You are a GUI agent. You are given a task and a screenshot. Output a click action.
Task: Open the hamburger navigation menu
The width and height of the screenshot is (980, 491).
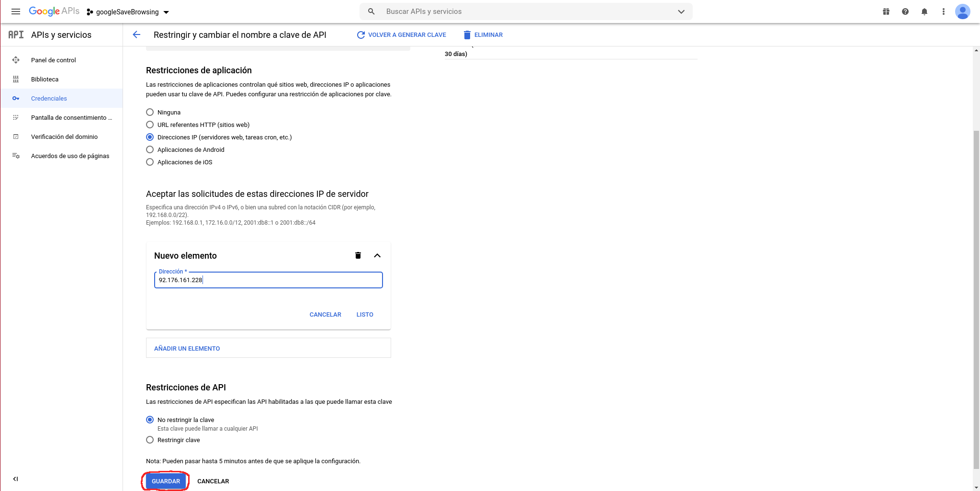16,11
